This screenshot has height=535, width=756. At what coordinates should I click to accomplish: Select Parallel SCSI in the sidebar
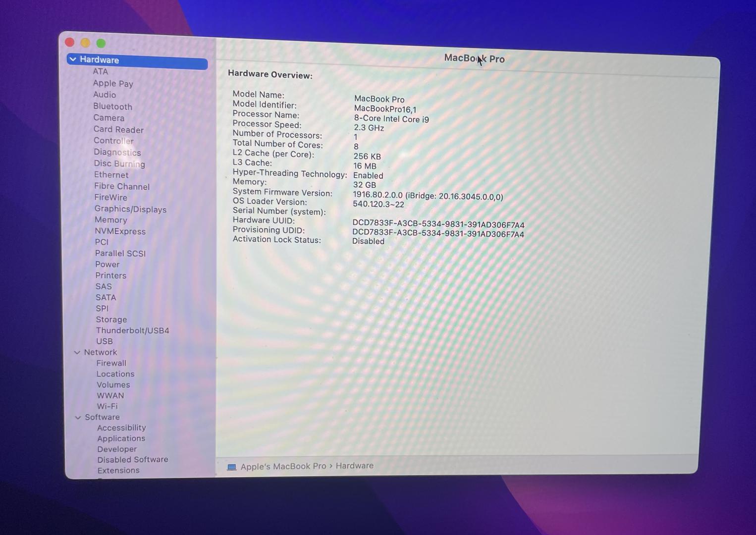120,253
